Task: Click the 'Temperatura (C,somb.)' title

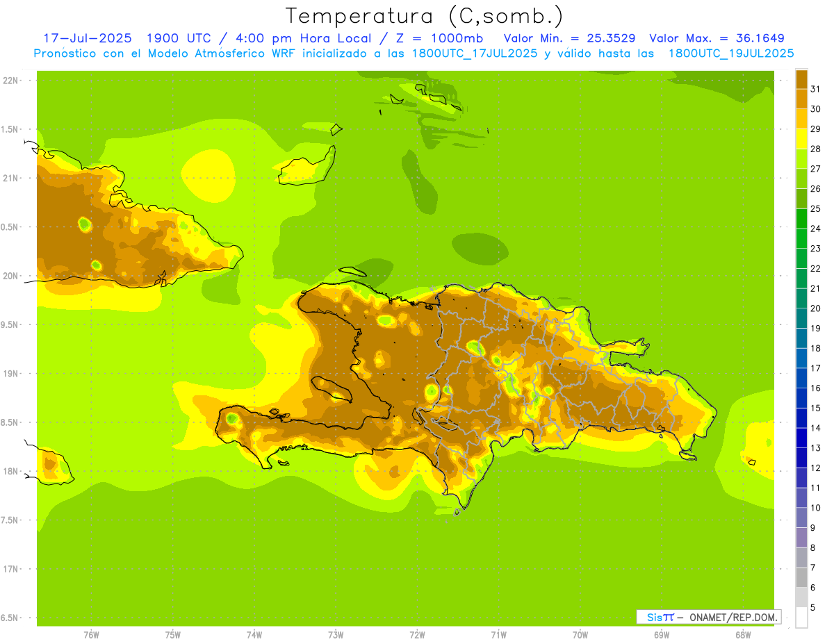Action: coord(424,15)
